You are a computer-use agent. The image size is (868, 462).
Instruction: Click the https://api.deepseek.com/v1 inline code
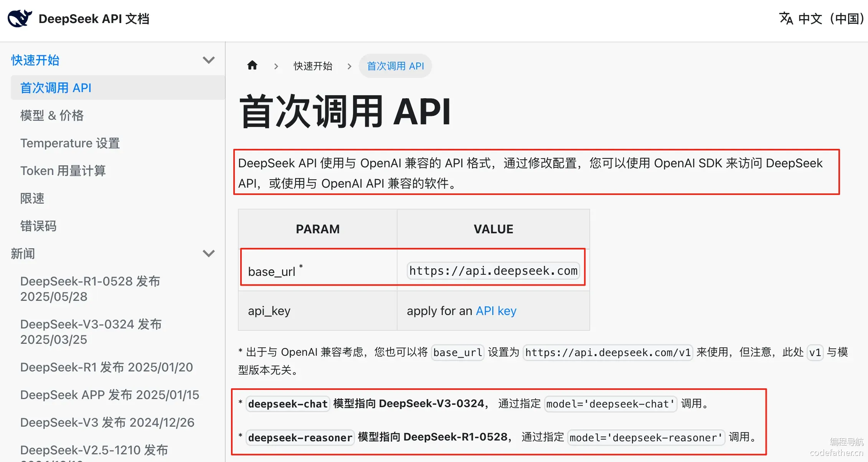click(x=608, y=352)
